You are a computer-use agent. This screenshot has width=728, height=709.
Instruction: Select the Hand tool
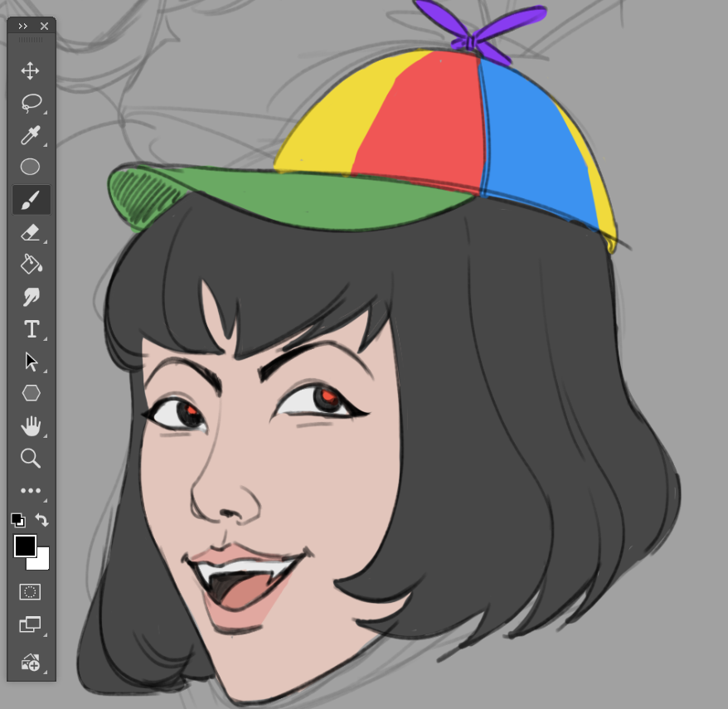[x=32, y=425]
